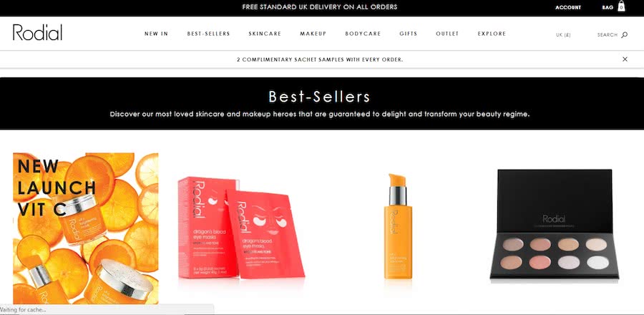Viewport: 644px width, 315px height.
Task: Open the New In menu
Action: pyautogui.click(x=156, y=34)
